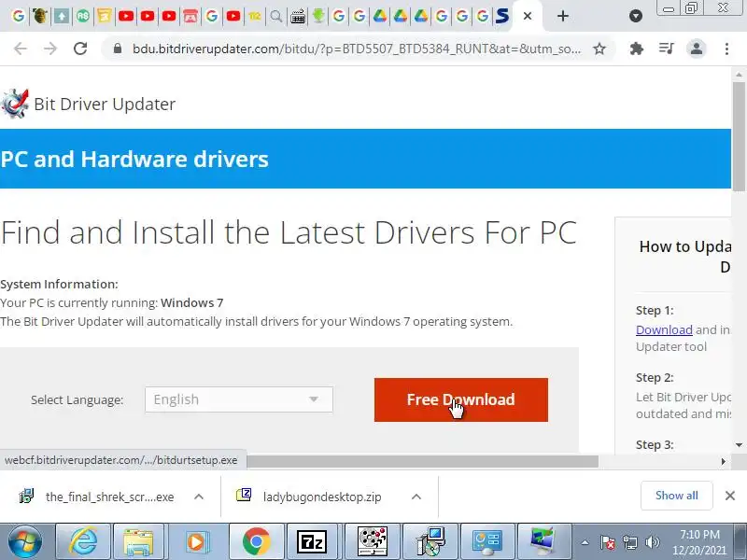The height and width of the screenshot is (560, 747).
Task: Close the active Bit Driver Updater tab
Action: (x=528, y=16)
